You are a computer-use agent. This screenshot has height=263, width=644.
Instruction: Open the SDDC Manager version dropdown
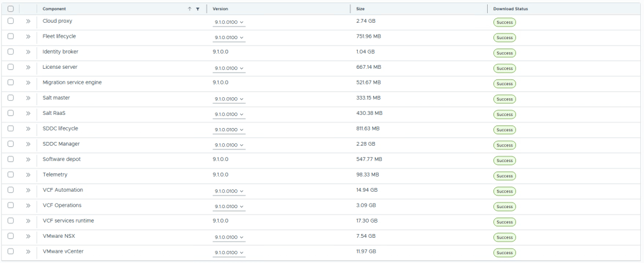click(x=229, y=145)
